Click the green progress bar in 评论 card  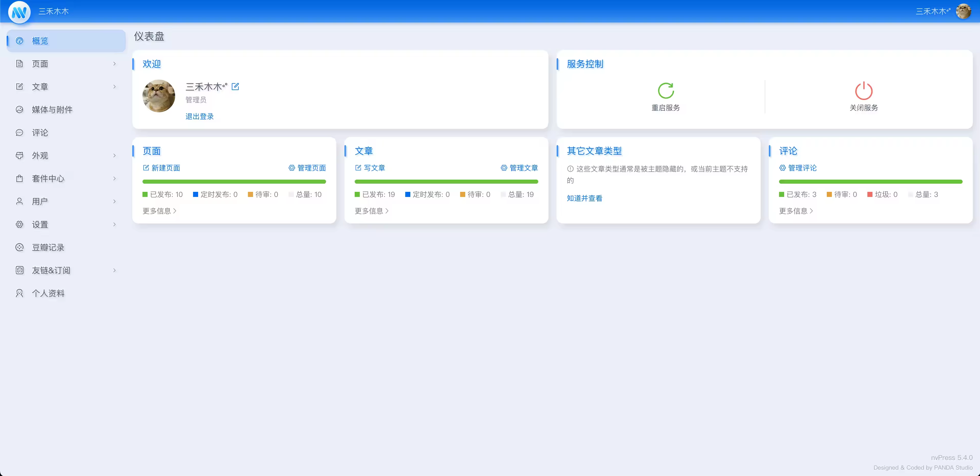870,182
